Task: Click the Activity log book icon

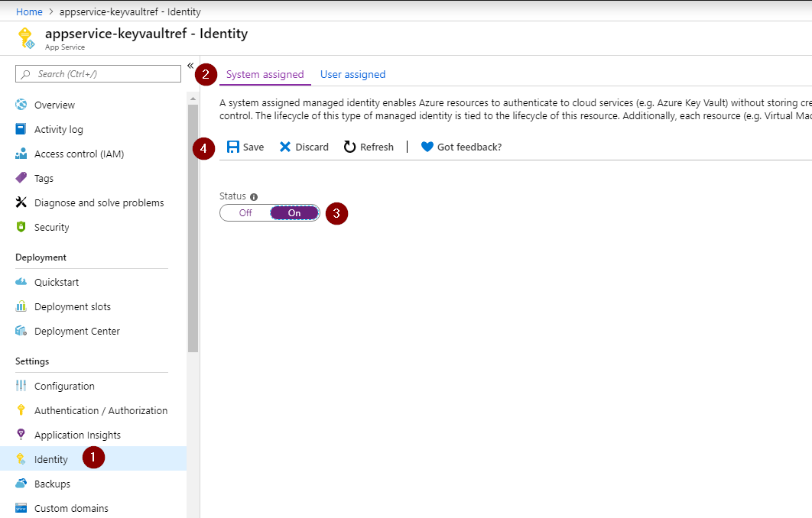Action: point(21,129)
